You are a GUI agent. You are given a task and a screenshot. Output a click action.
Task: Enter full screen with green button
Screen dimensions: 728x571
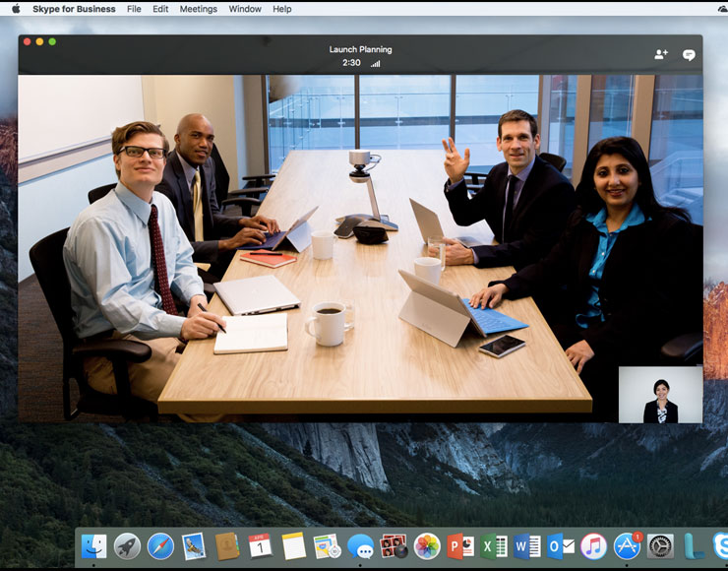pos(52,41)
